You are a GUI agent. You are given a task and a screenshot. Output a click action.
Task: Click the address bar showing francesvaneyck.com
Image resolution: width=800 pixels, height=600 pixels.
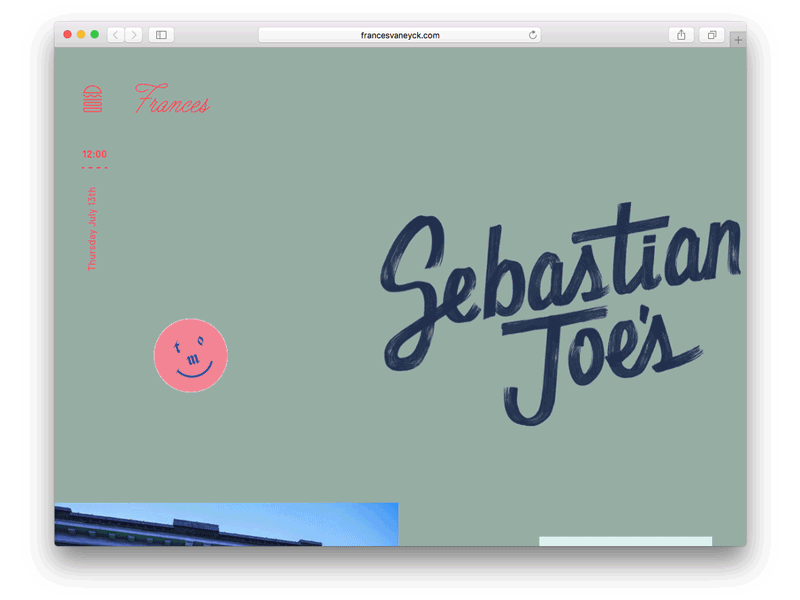tap(399, 35)
